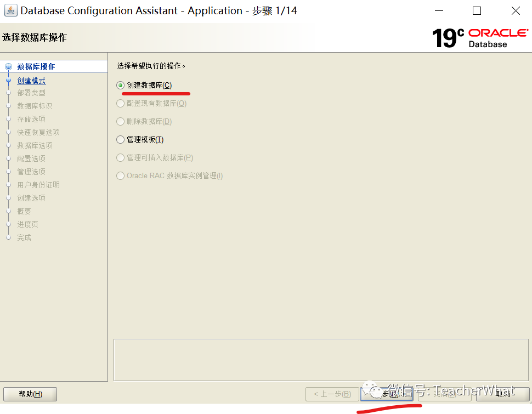The image size is (532, 414).
Task: Click the 存储选项 step in sidebar
Action: pyautogui.click(x=31, y=119)
